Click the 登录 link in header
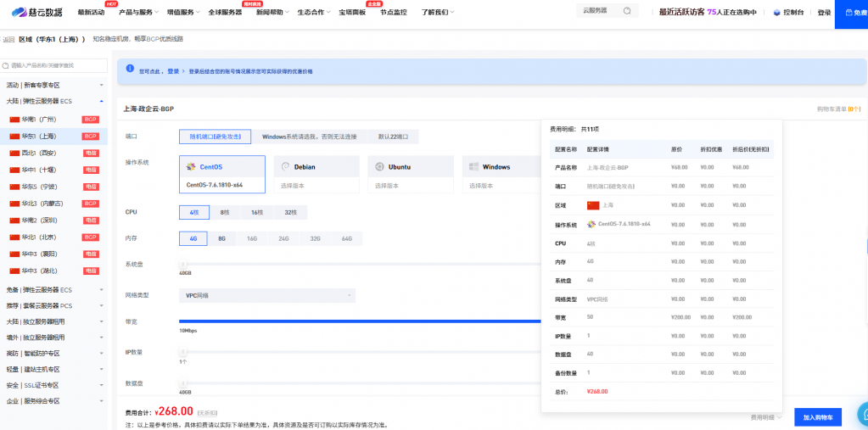 [x=824, y=13]
